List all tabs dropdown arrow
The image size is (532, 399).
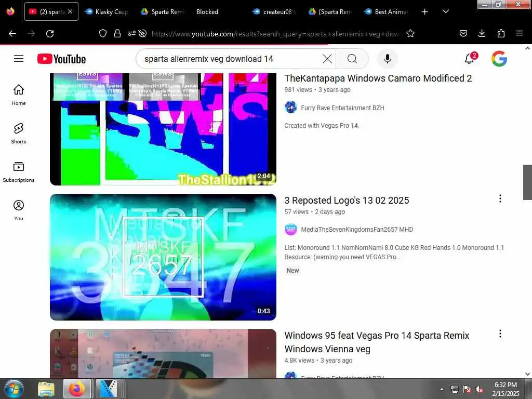coord(446,11)
